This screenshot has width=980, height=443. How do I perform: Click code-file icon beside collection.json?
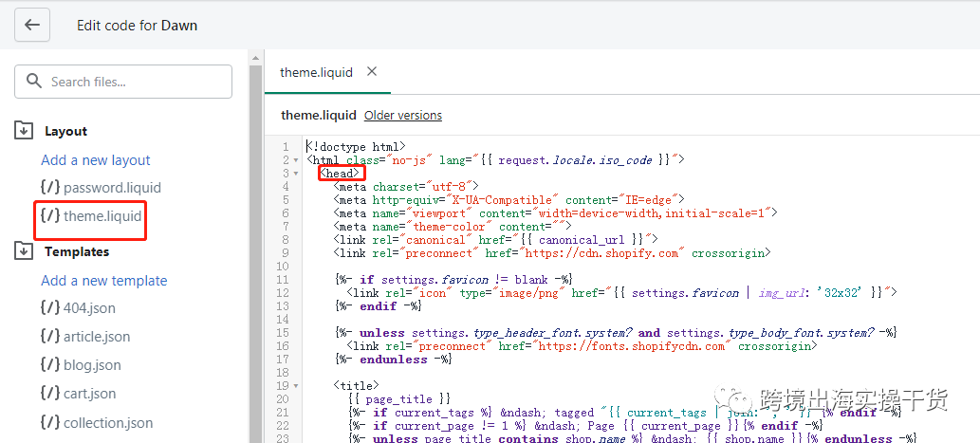coord(50,422)
